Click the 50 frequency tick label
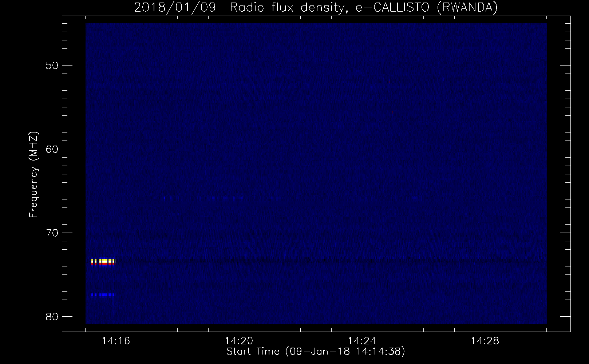Image resolution: width=589 pixels, height=364 pixels. point(52,66)
